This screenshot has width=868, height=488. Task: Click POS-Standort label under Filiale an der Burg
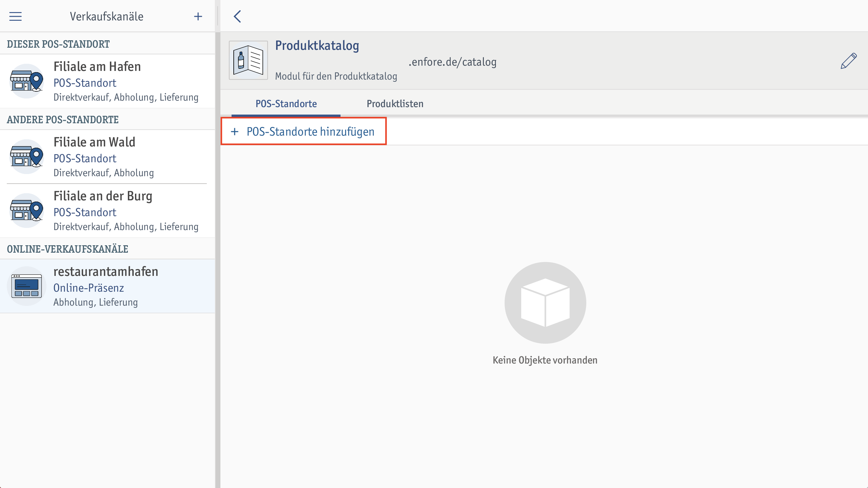(85, 212)
